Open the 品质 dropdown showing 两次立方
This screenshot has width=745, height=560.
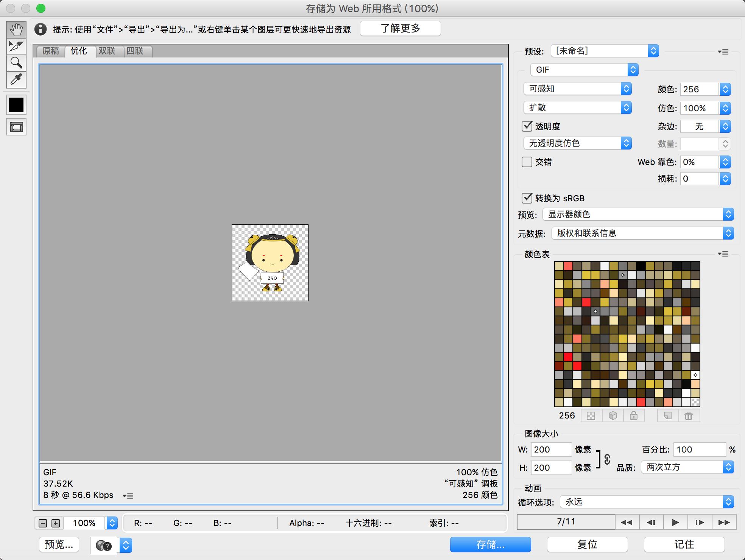tap(687, 467)
